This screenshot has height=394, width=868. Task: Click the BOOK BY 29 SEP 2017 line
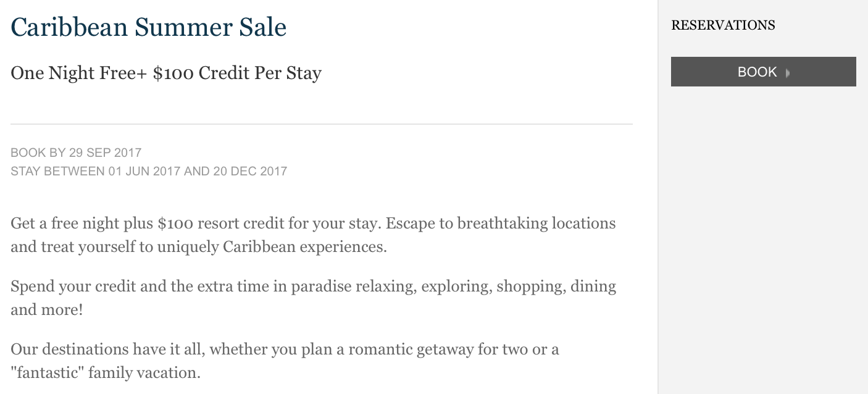[76, 153]
